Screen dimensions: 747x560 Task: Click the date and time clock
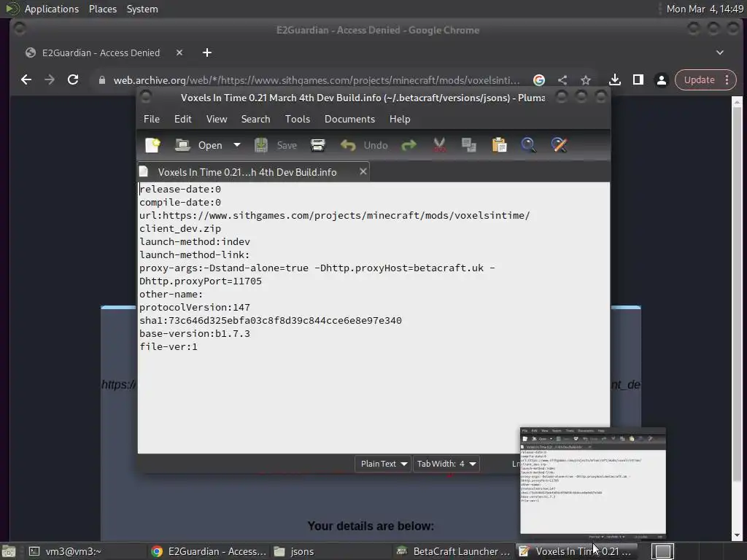tap(705, 9)
